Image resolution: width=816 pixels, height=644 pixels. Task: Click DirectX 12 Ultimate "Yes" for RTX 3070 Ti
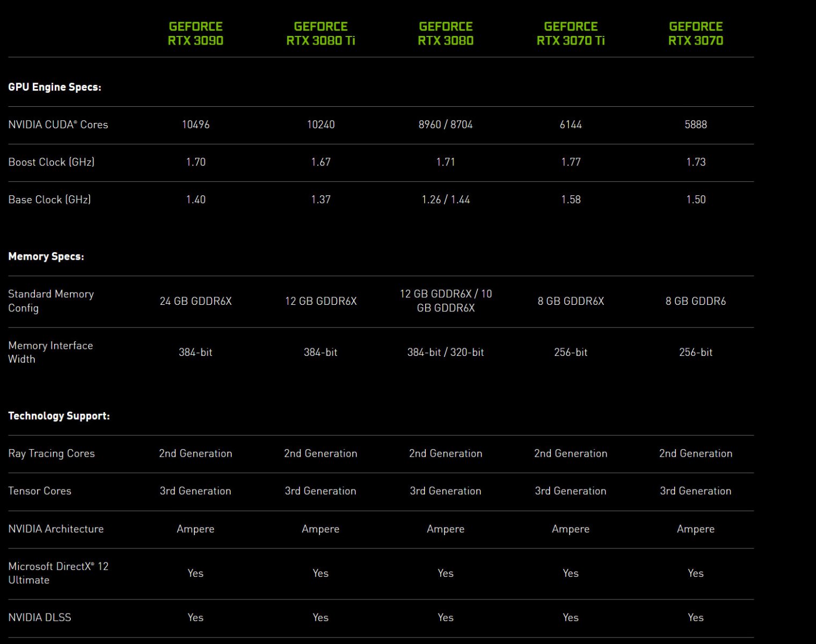(571, 573)
